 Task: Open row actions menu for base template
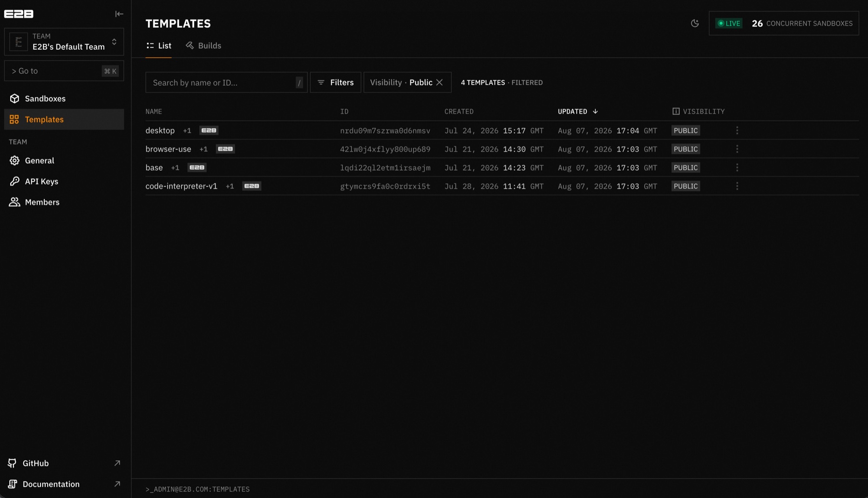(x=737, y=168)
